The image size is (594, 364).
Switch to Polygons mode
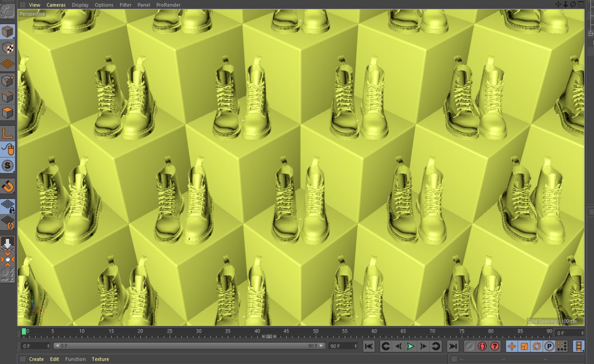(x=7, y=113)
